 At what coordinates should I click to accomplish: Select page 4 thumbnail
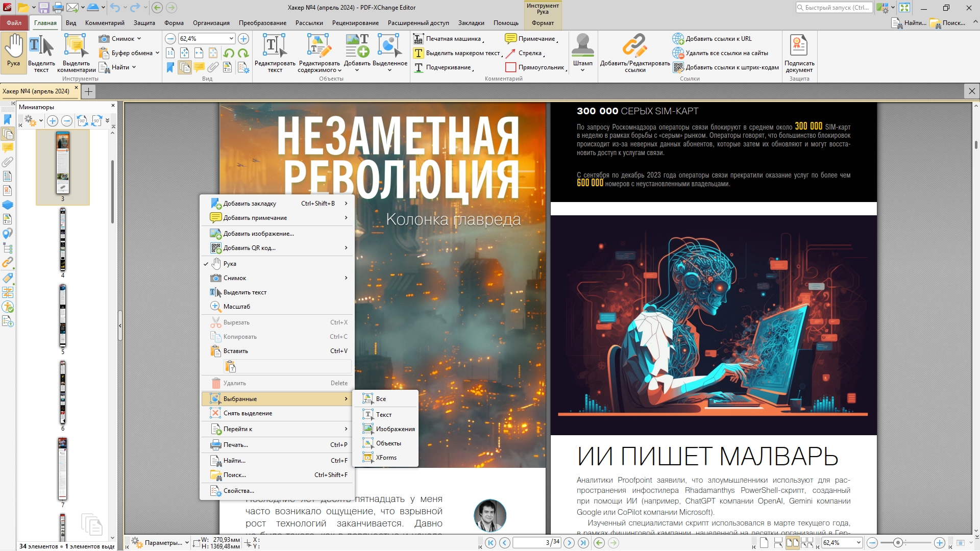tap(63, 239)
